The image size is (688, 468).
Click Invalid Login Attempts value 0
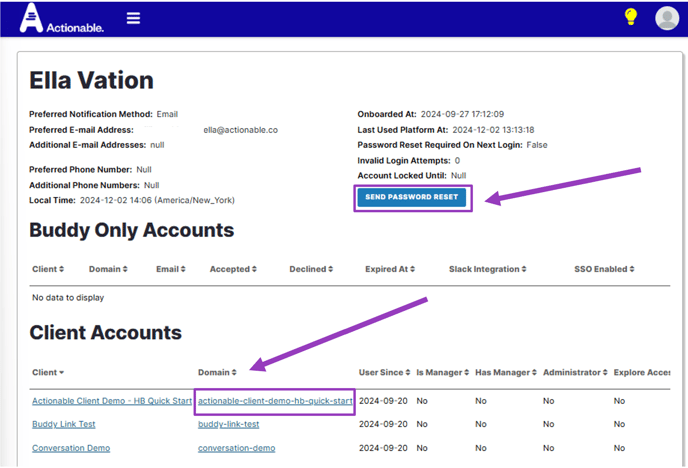click(x=457, y=161)
